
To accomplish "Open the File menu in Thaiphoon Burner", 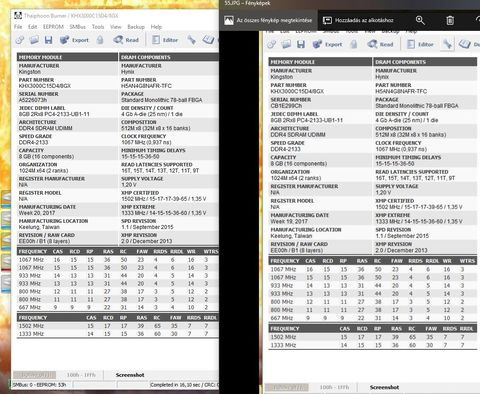I will 18,27.
